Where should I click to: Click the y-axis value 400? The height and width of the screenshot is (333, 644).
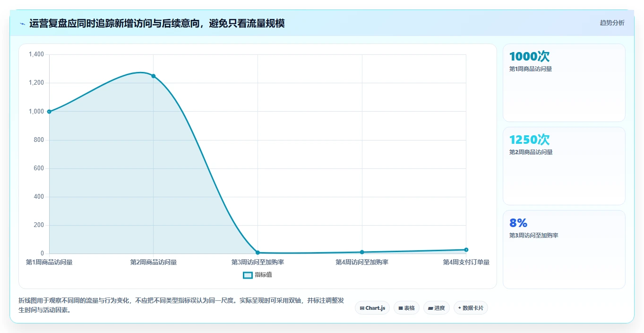(x=39, y=197)
